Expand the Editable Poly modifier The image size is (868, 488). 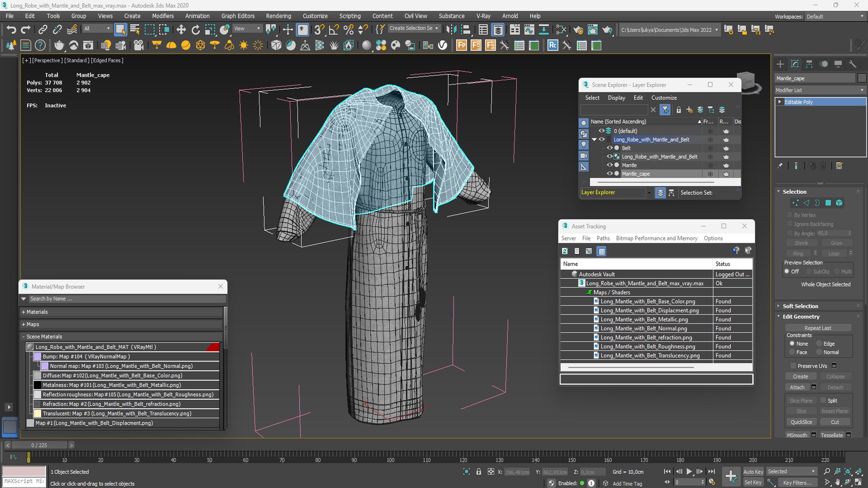[780, 102]
